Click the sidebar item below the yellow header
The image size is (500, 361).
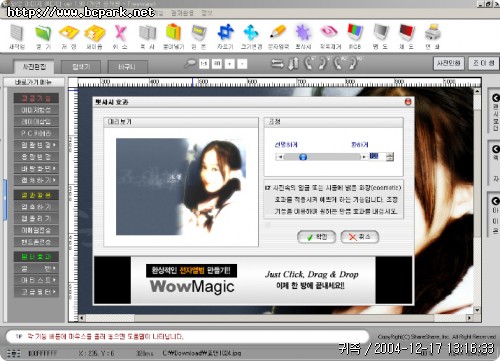tap(36, 207)
